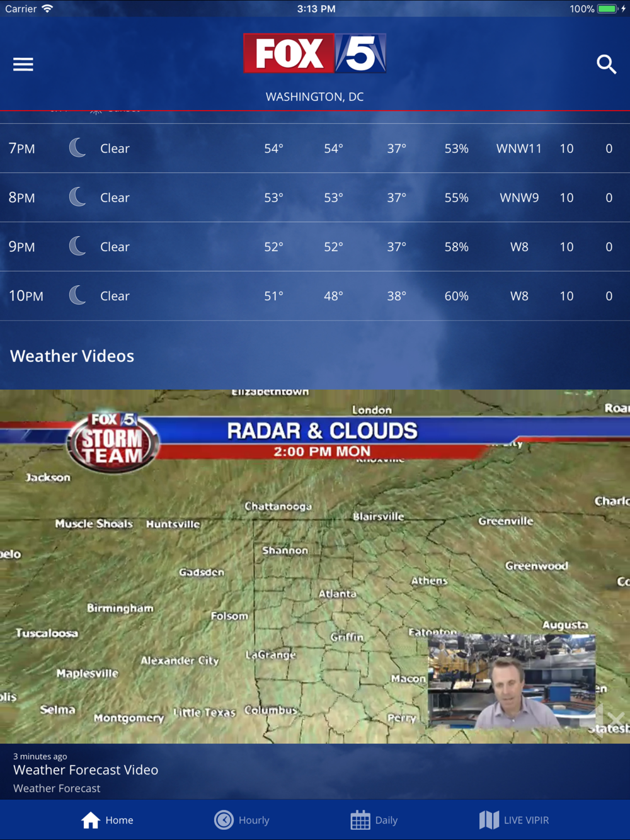Tap the 7PM temperature 54° first value

click(x=273, y=149)
